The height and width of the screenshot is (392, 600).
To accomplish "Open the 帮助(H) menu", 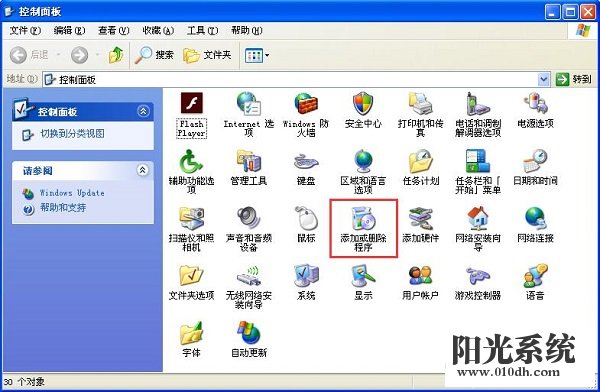I will 247,30.
